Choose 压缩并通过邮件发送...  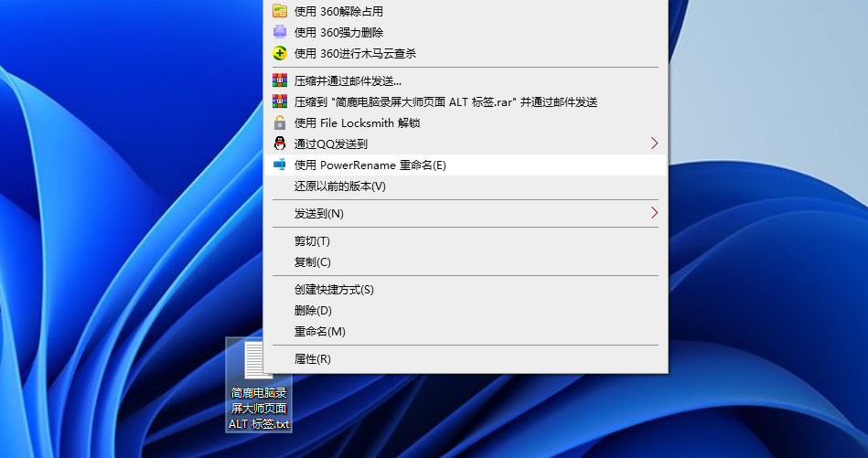(x=466, y=80)
